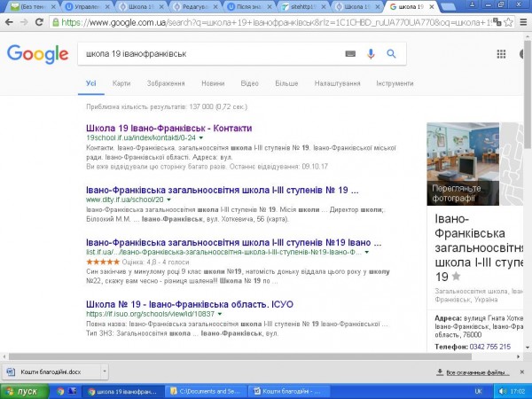The width and height of the screenshot is (532, 399).
Task: Start voice search with the microphone icon
Action: pos(371,53)
